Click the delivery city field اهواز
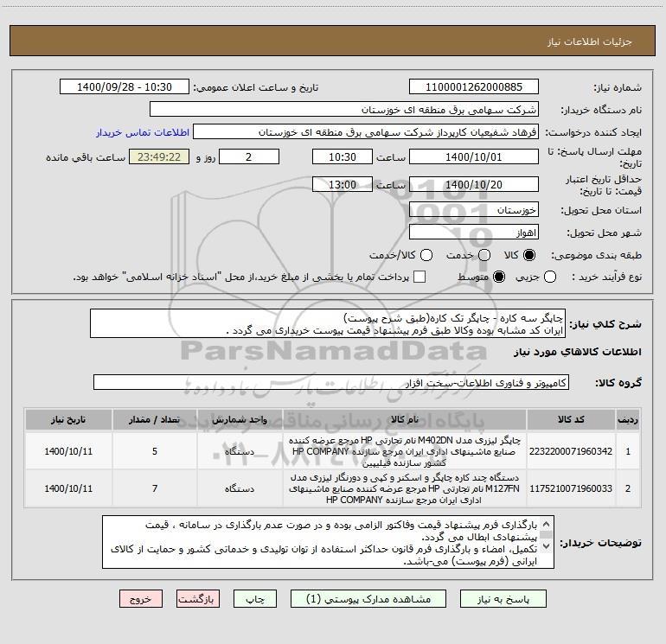Screen dimensions: 666x644 point(474,233)
